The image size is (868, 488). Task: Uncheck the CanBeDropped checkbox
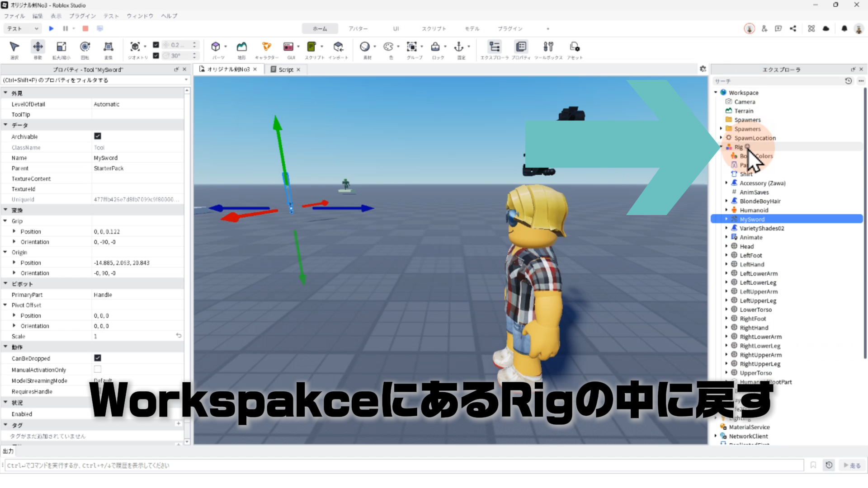tap(98, 358)
